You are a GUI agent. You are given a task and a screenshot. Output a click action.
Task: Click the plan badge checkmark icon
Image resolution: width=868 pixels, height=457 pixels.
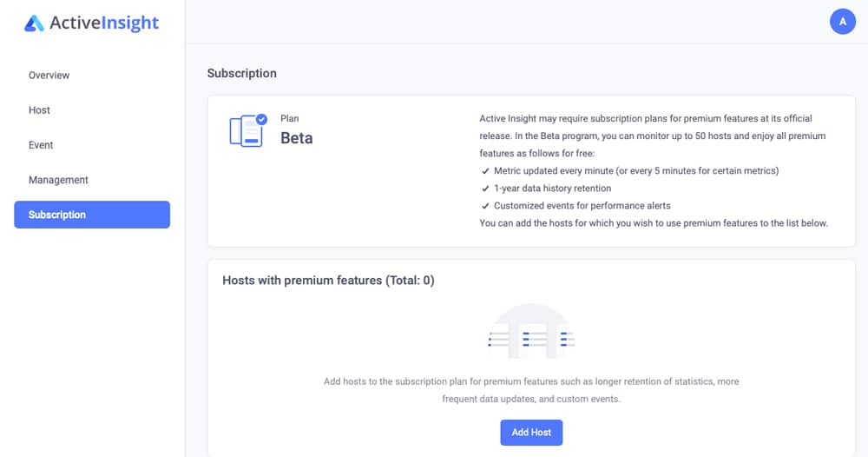262,119
